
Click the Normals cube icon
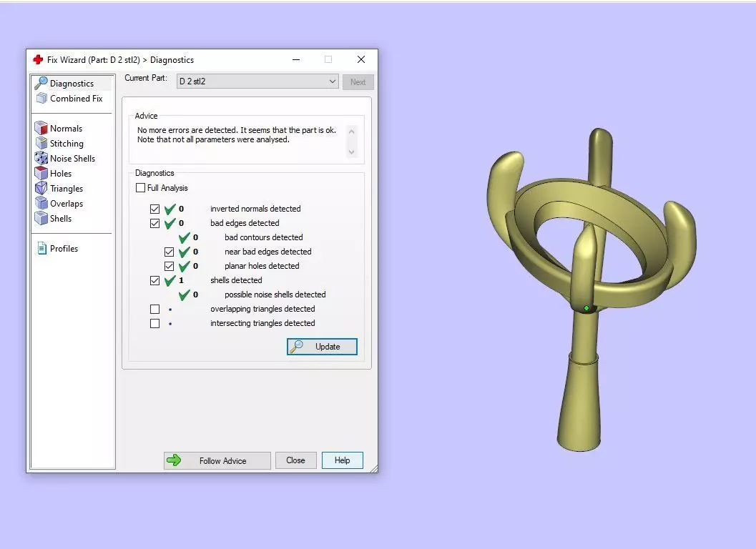click(x=41, y=128)
